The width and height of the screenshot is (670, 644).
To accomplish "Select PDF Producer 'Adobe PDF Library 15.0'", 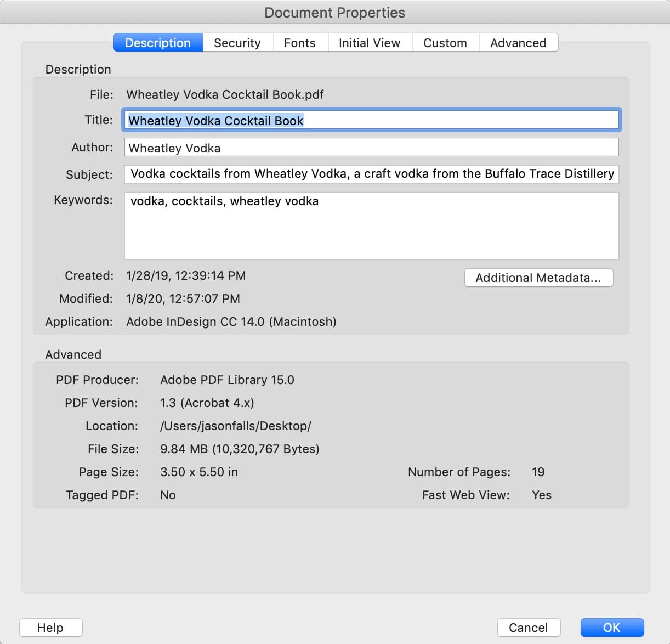I will click(227, 380).
